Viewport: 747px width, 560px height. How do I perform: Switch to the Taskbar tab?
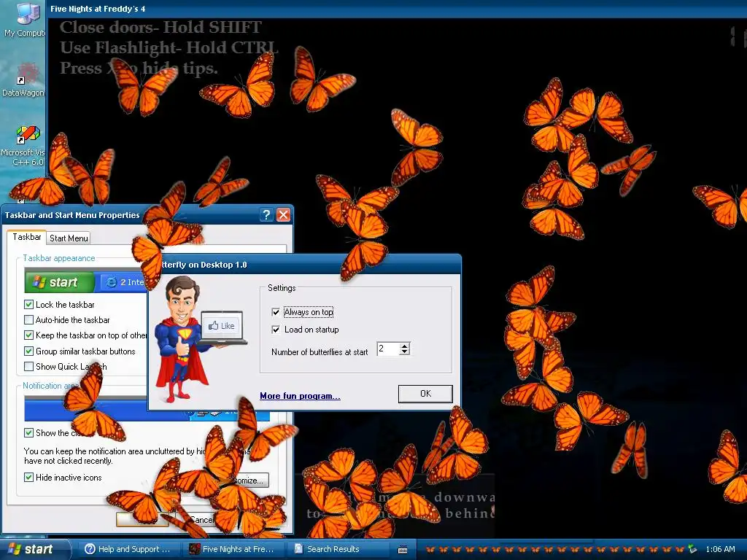click(27, 237)
